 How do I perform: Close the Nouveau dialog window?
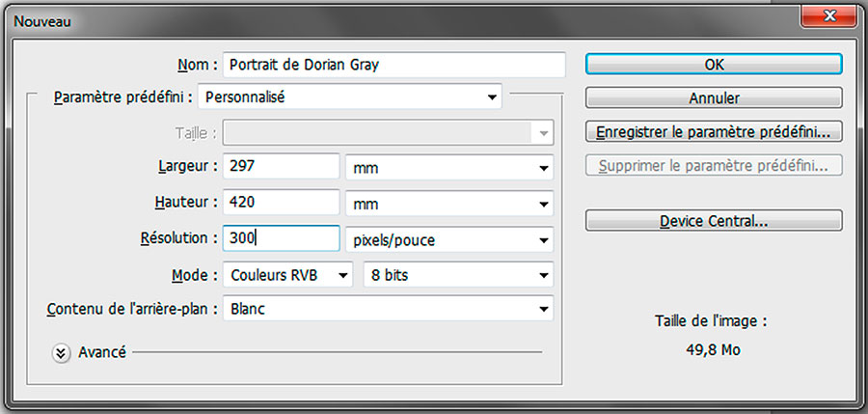click(x=828, y=16)
